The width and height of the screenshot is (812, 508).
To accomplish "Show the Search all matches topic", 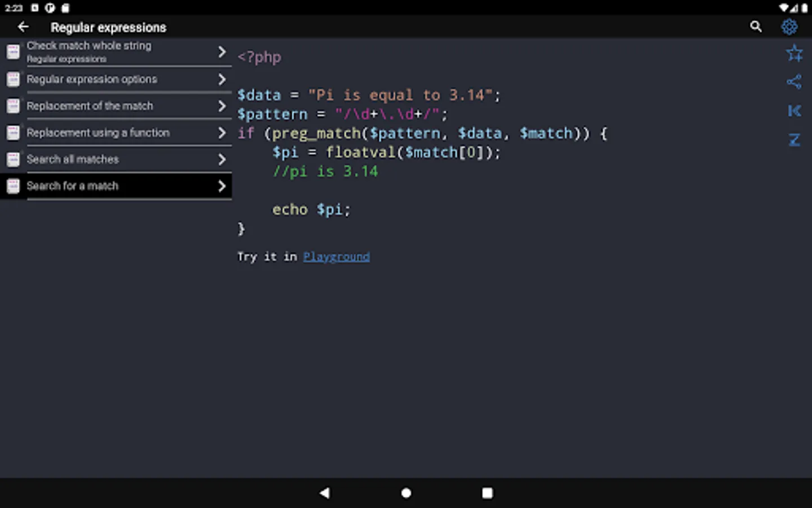I will [x=116, y=160].
